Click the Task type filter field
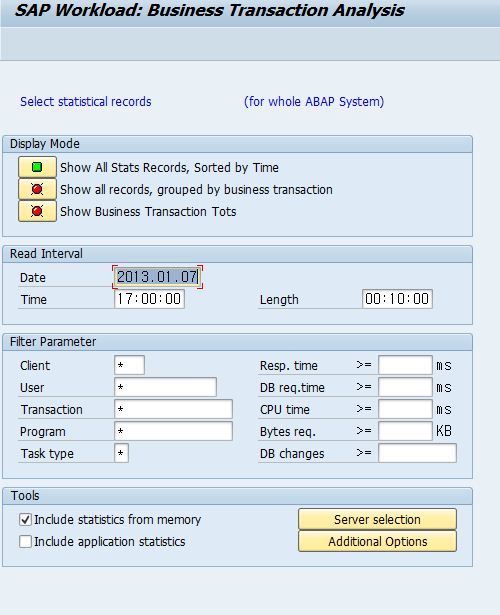Screen dimensions: 500x615 point(121,453)
